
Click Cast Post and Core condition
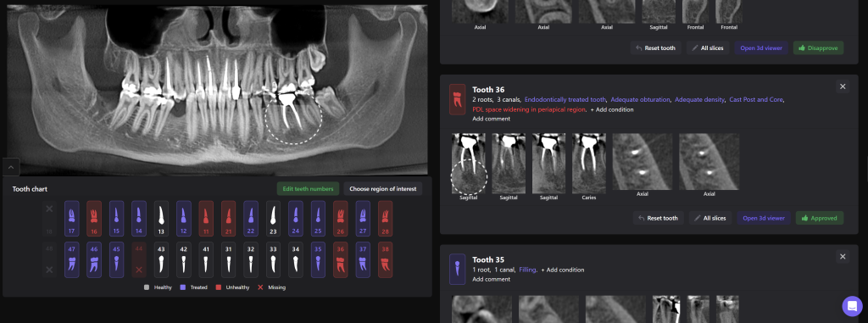tap(756, 100)
